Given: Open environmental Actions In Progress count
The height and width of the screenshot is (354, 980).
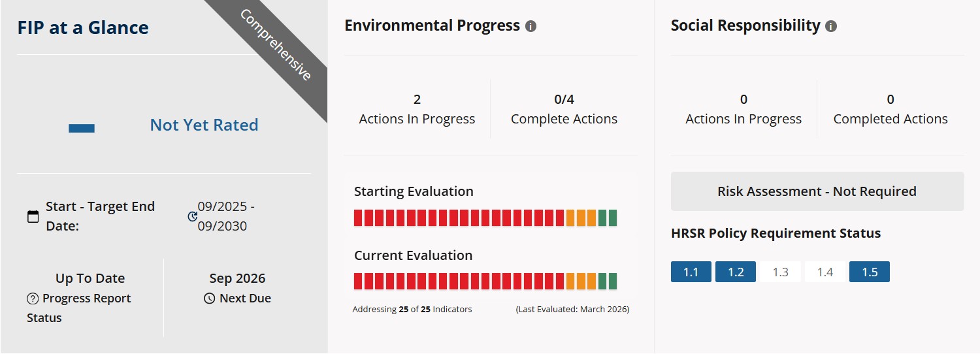Looking at the screenshot, I should pos(417,109).
